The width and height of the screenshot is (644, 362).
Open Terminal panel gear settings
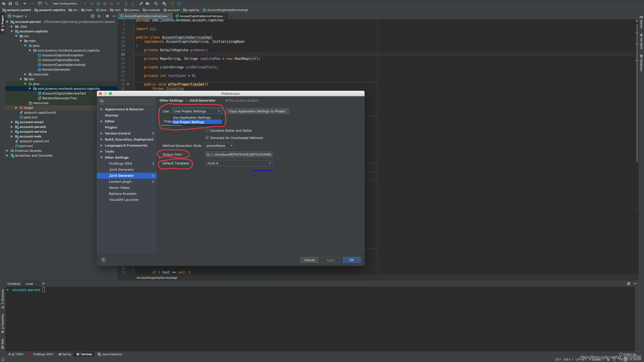(x=629, y=284)
